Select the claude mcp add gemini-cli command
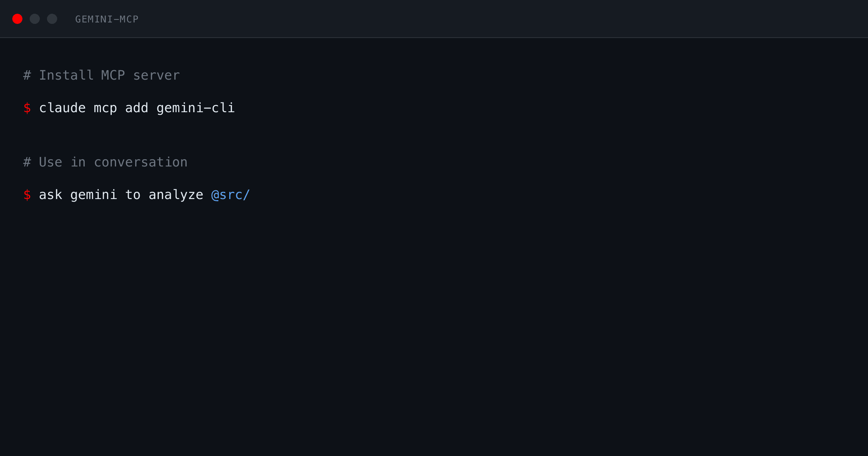This screenshot has height=456, width=868. coord(137,107)
